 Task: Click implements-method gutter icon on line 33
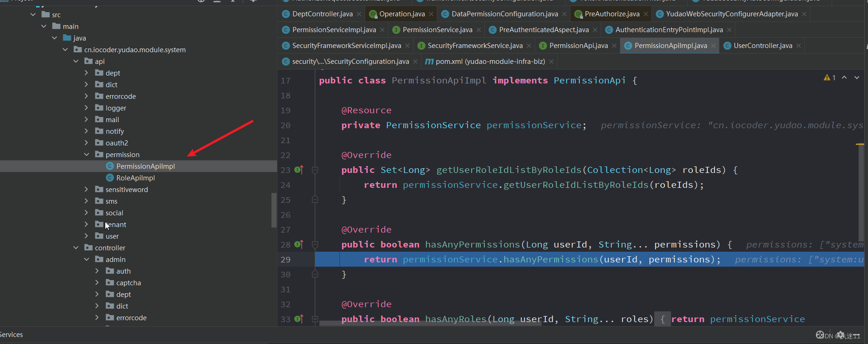click(299, 319)
